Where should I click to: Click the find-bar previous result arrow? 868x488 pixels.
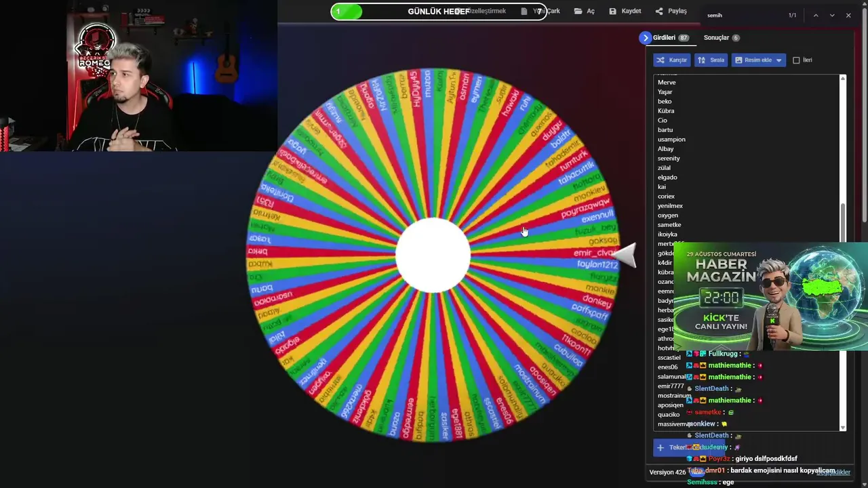tap(816, 16)
